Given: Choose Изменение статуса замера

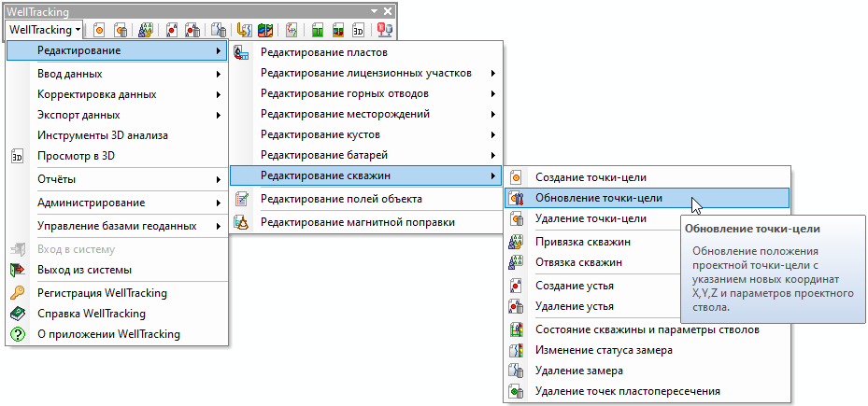Looking at the screenshot, I should click(x=604, y=350).
